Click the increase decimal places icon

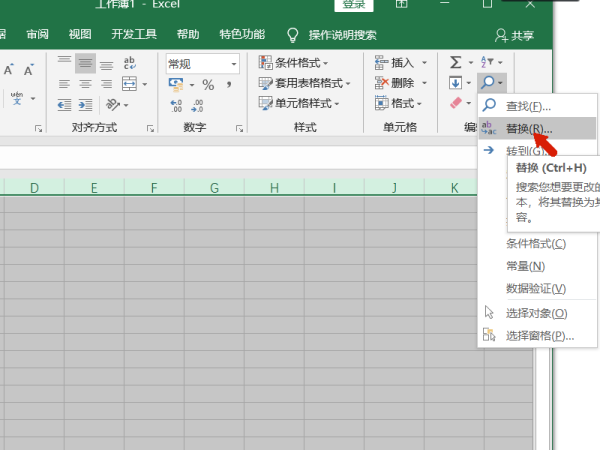[x=176, y=105]
